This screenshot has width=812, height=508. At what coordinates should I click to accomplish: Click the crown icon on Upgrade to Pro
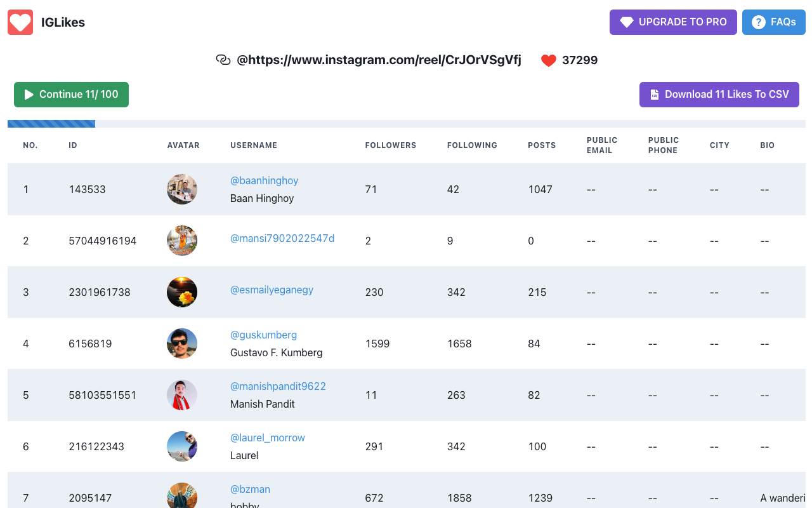tap(627, 22)
